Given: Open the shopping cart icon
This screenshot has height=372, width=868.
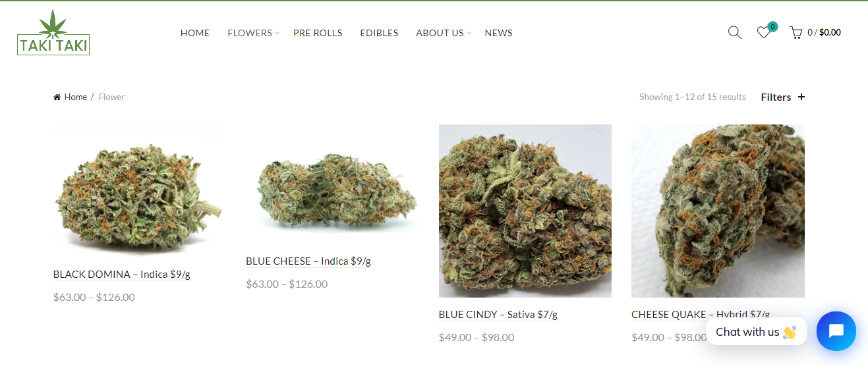Looking at the screenshot, I should tap(796, 32).
